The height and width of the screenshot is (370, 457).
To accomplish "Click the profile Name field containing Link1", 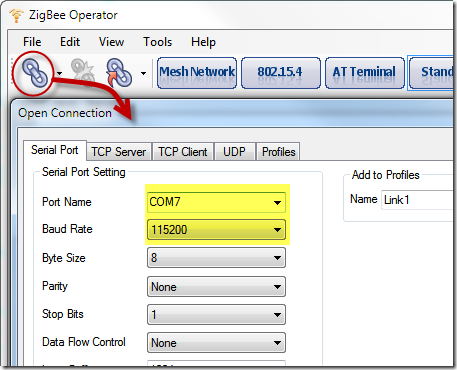I will 417,200.
